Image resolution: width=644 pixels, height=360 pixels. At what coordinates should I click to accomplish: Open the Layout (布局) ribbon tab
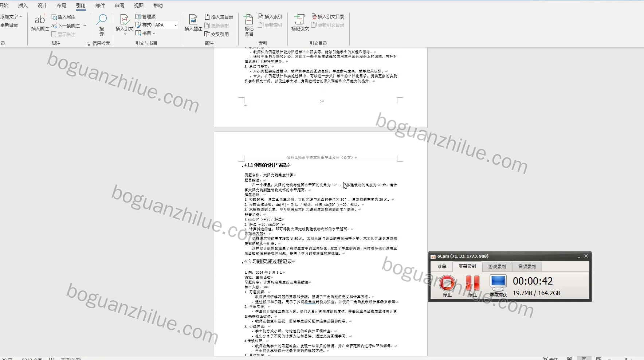[62, 5]
